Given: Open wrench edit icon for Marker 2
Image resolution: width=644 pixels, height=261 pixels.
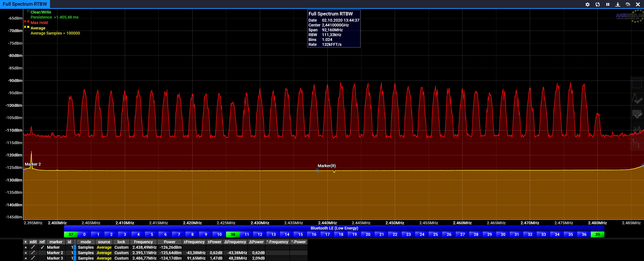Looking at the screenshot, I should pos(33,253).
